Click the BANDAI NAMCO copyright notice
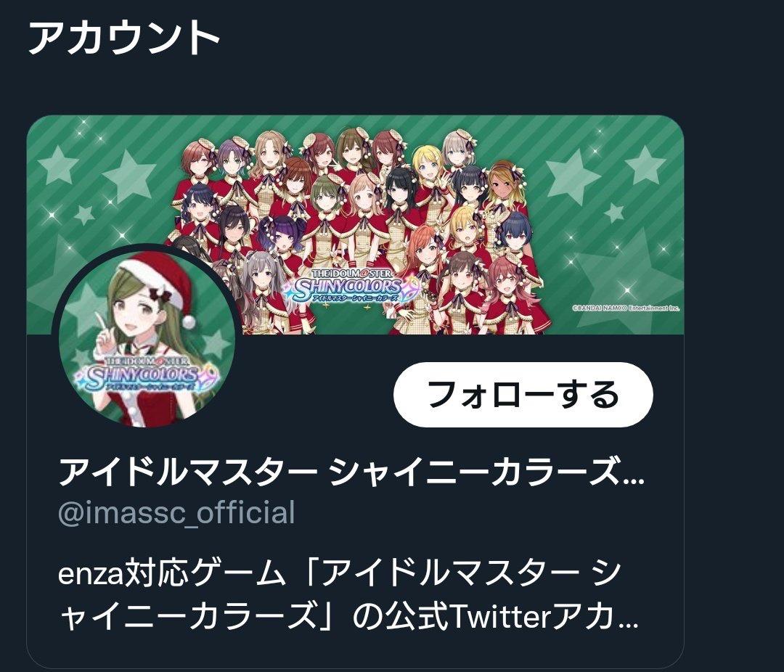 pos(626,308)
